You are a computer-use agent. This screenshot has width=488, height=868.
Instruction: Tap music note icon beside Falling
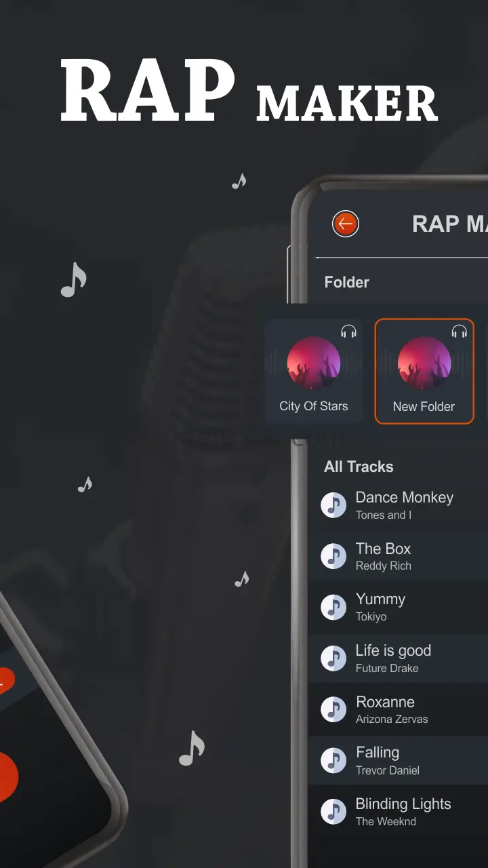pyautogui.click(x=333, y=760)
